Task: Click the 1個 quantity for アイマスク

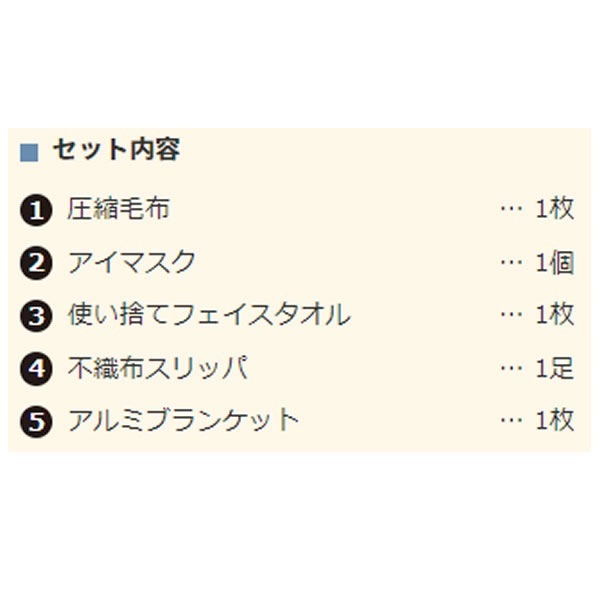Action: pyautogui.click(x=555, y=262)
